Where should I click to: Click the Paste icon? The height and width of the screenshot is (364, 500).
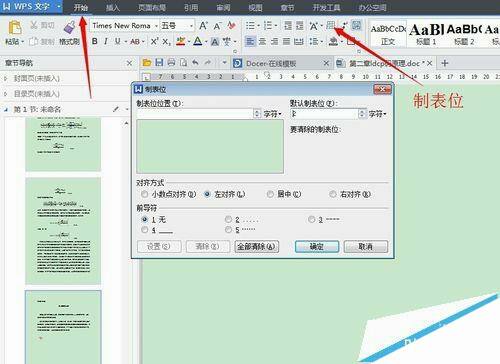15,27
